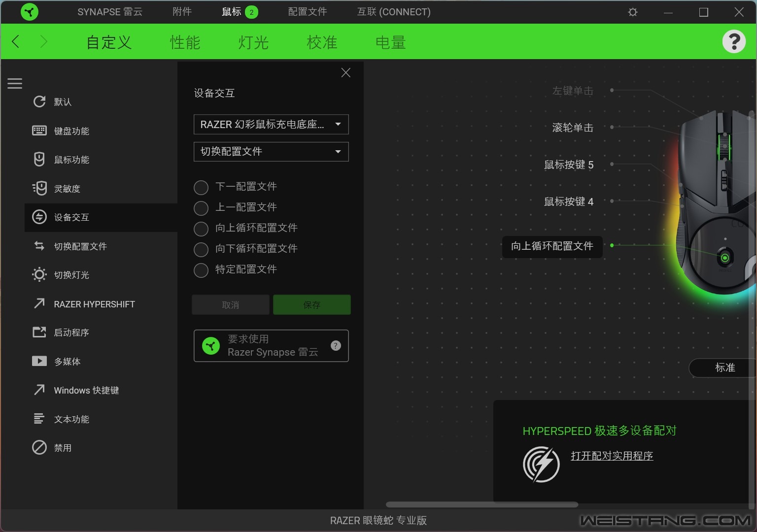Click the 左键单击 button assignment
757x532 pixels.
coord(573,91)
